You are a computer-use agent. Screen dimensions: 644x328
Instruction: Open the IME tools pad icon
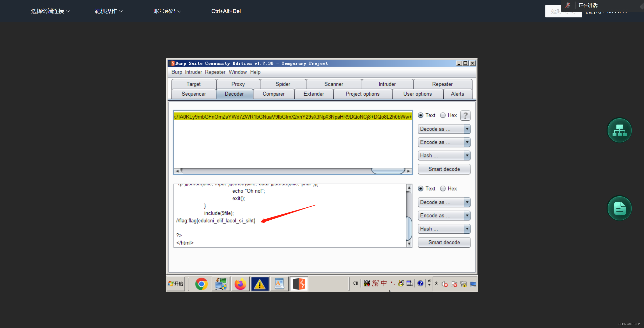401,283
